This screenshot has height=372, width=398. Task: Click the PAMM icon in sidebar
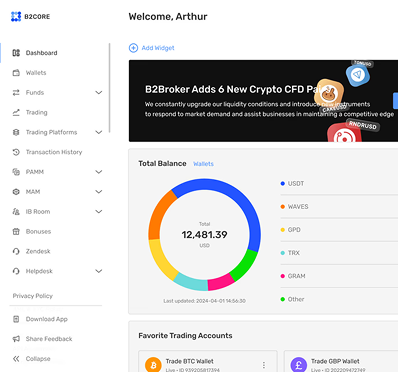(16, 172)
